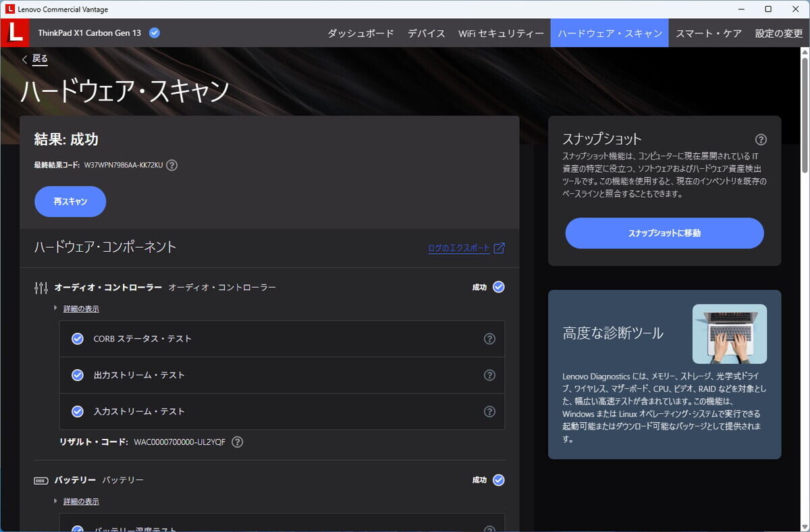This screenshot has width=810, height=532.
Task: Open help for 入力ストリーム・テスト
Action: tap(490, 411)
